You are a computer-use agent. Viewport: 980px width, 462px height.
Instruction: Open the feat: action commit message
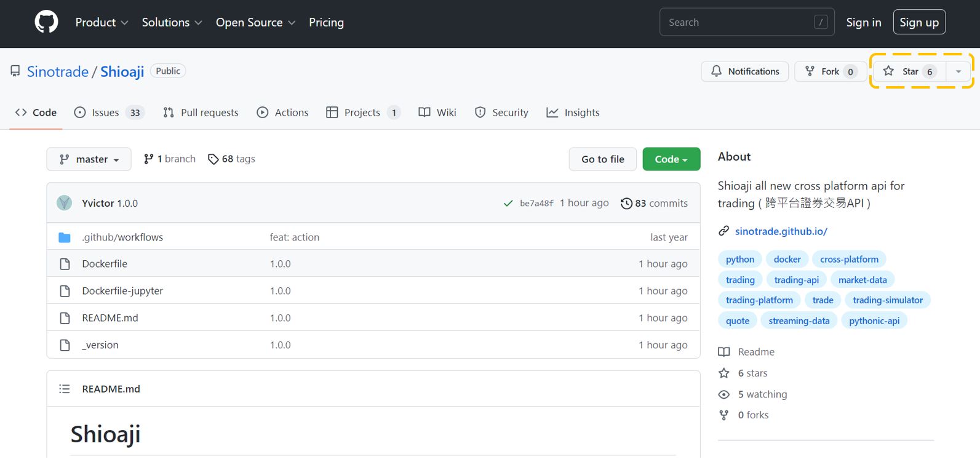[294, 237]
